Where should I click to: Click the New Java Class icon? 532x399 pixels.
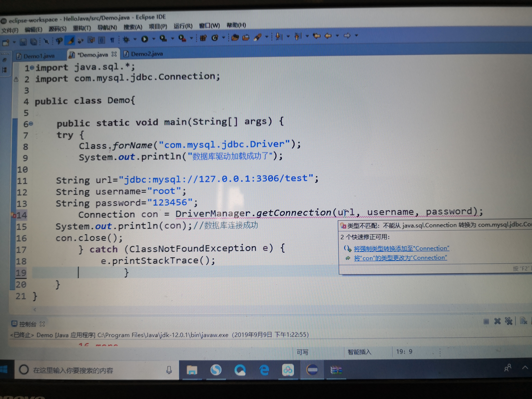click(x=215, y=38)
